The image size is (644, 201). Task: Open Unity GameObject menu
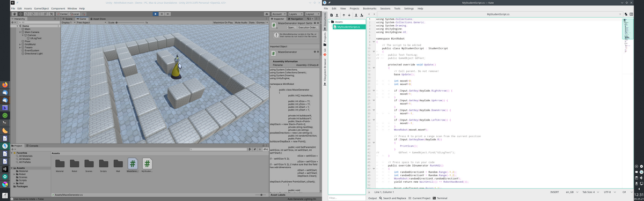click(x=41, y=9)
